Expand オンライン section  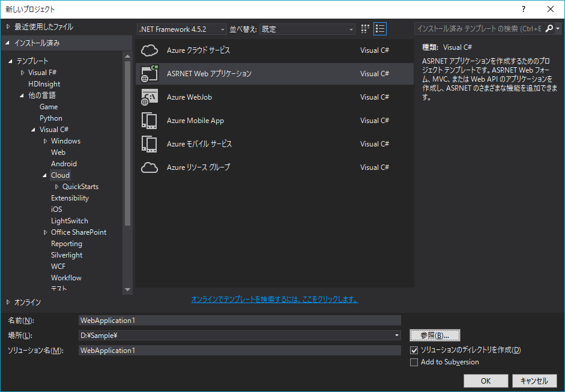pos(8,303)
